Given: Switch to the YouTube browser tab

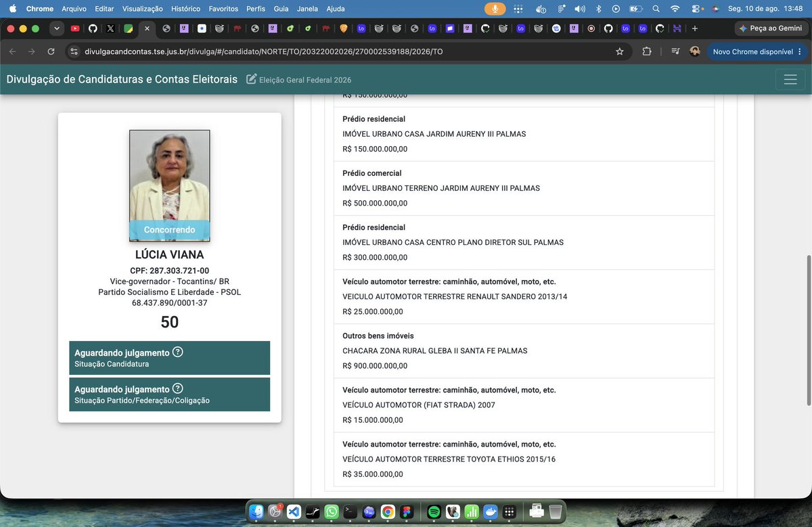Looking at the screenshot, I should pos(75,28).
